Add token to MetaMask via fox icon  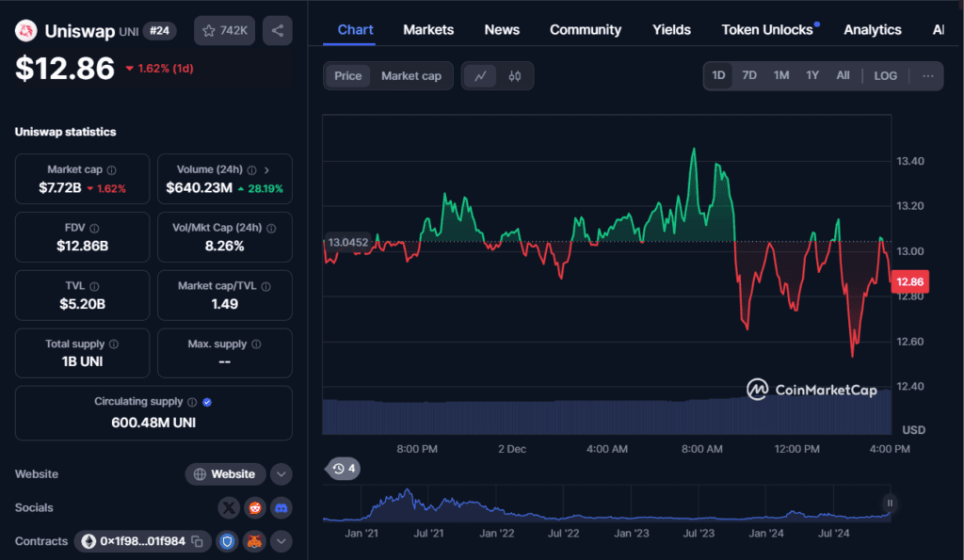(x=254, y=541)
